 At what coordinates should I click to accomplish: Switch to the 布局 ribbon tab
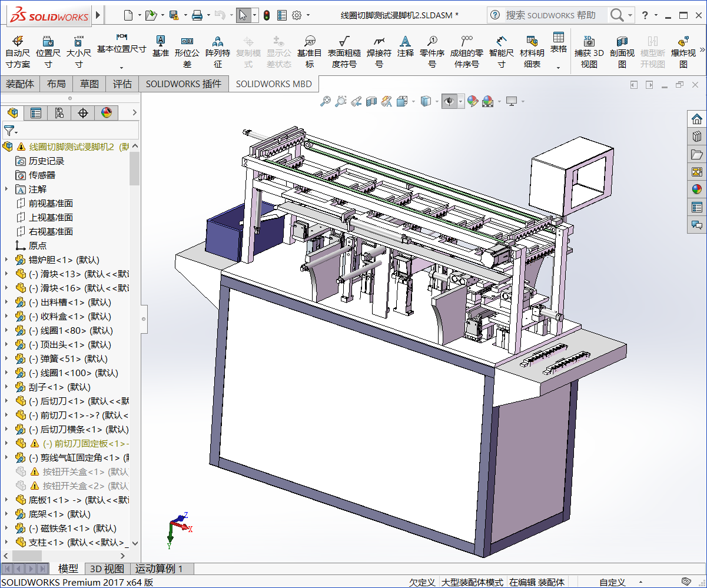[57, 84]
